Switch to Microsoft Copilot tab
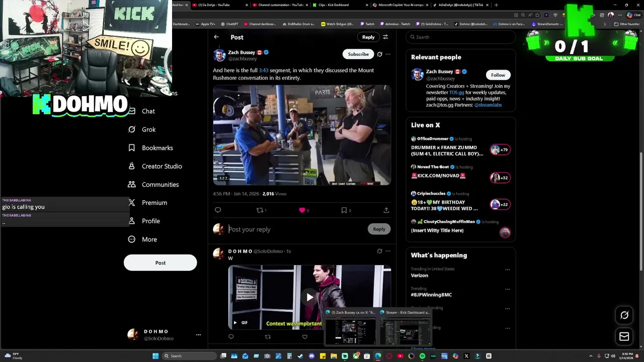Viewport: 644px width, 362px height. [x=401, y=5]
